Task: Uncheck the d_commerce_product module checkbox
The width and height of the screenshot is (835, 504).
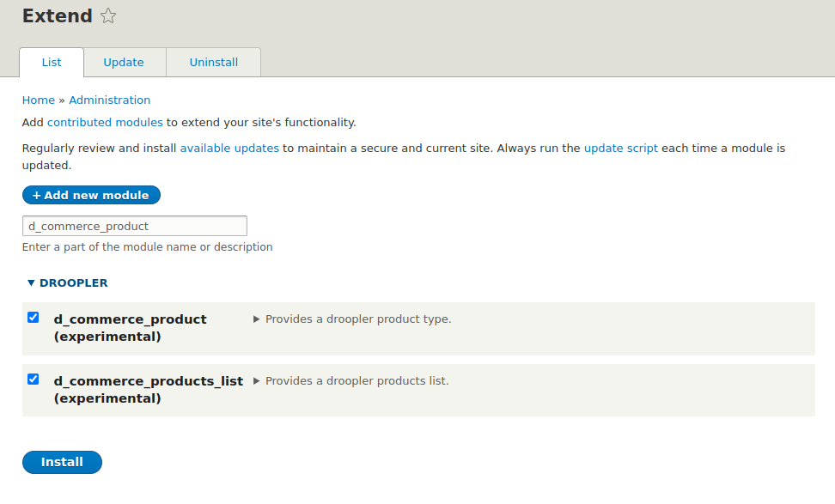Action: tap(33, 318)
